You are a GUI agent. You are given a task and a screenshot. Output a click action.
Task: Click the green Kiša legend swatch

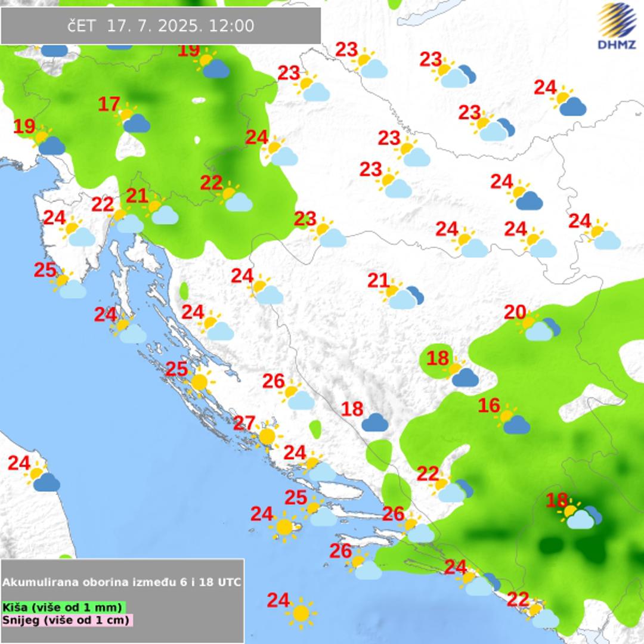pyautogui.click(x=64, y=607)
